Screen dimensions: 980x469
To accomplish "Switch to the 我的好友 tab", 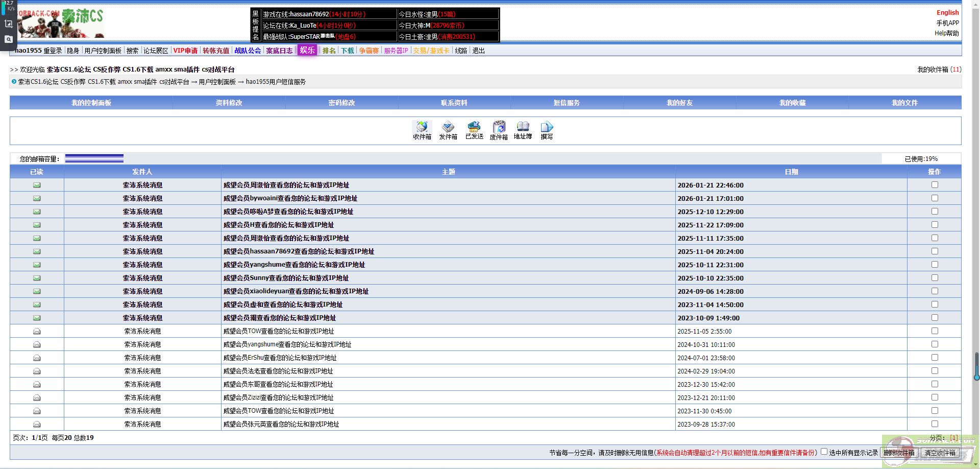I will pos(679,103).
